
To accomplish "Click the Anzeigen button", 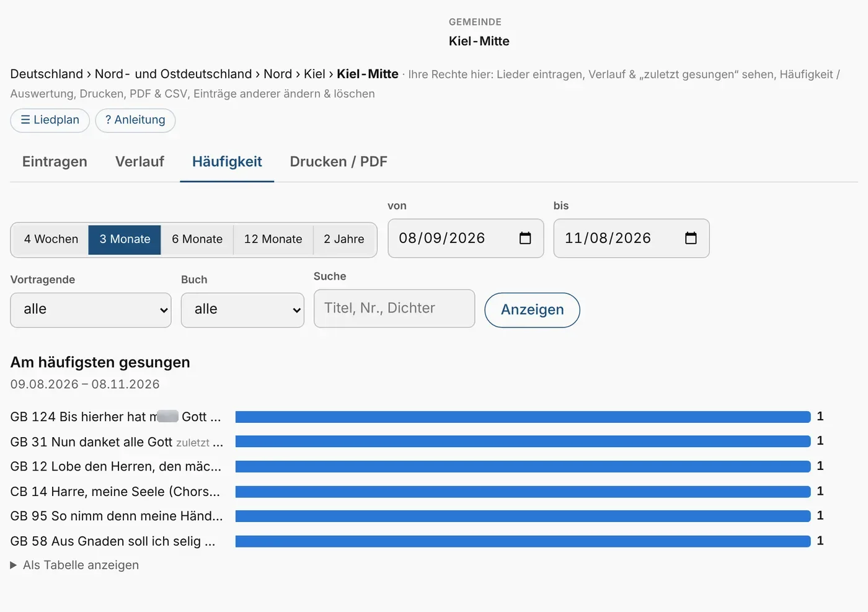I will [x=532, y=310].
